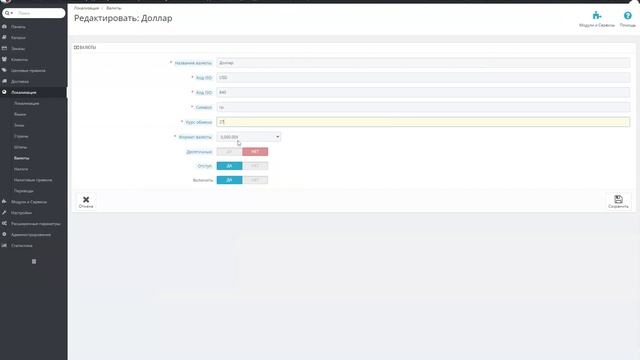The image size is (640, 360).
Task: Set Включить toggle to НЕТ
Action: point(255,180)
